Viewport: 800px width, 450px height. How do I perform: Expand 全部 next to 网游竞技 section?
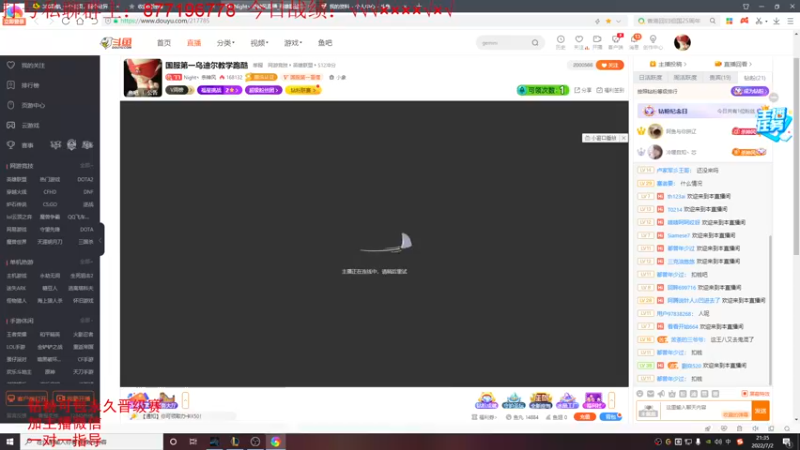86,166
